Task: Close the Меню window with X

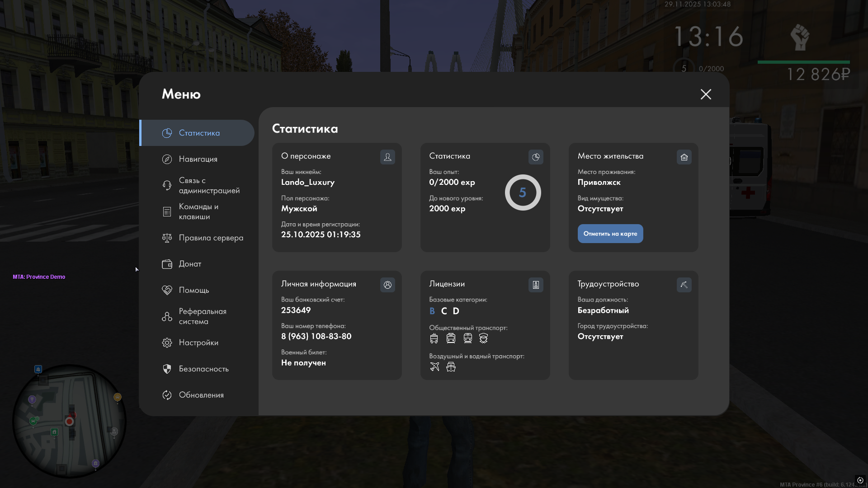Action: click(706, 94)
